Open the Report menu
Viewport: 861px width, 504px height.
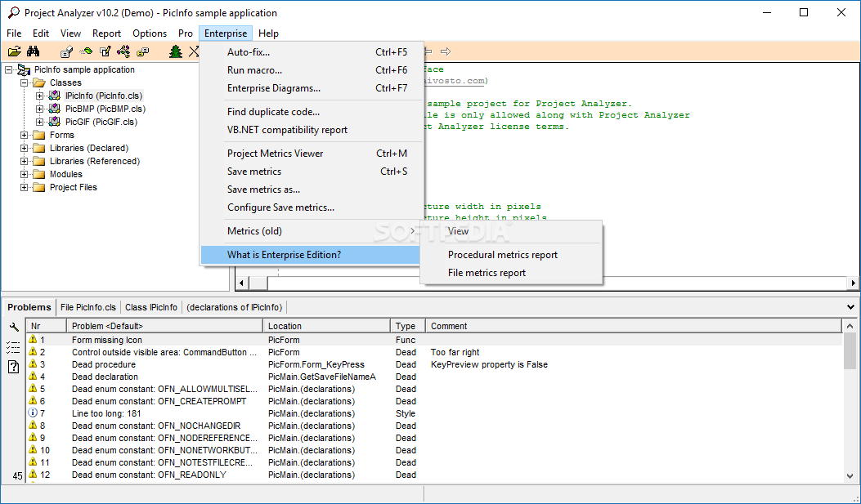(x=106, y=33)
